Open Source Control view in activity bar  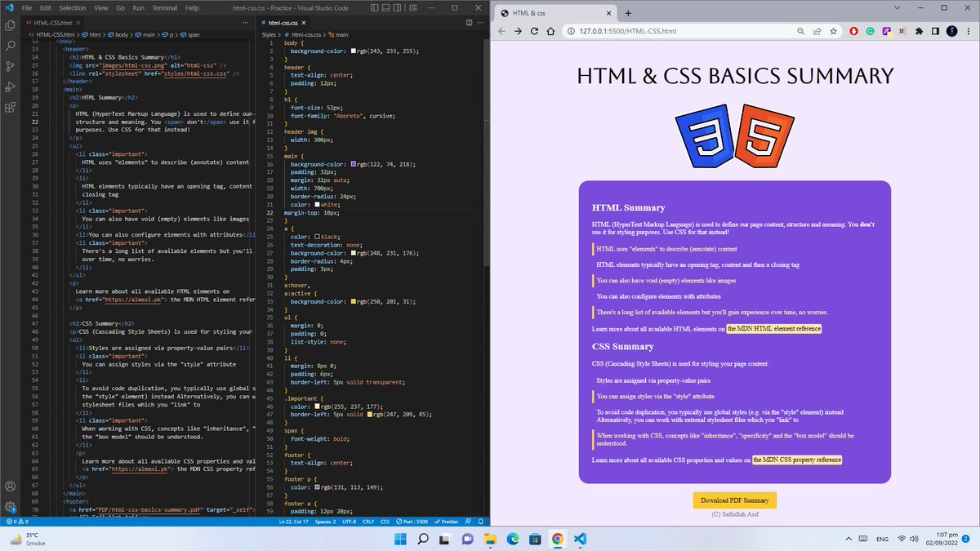[10, 67]
